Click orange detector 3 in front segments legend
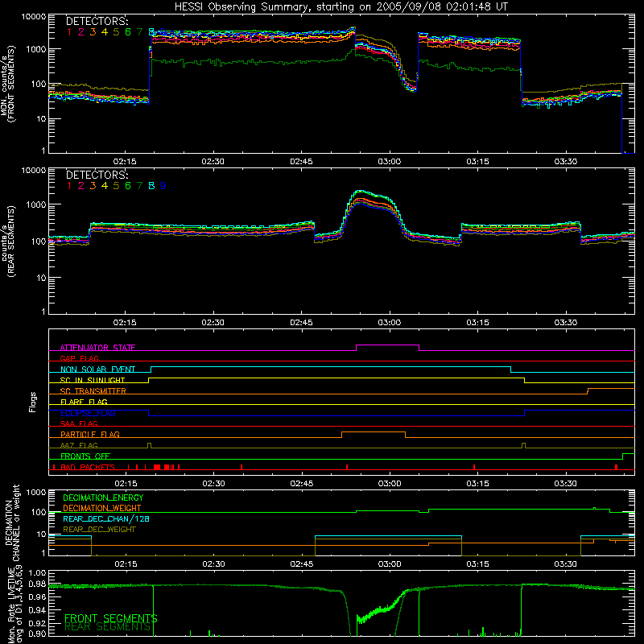Viewport: 644px width, 644px height. (x=93, y=32)
